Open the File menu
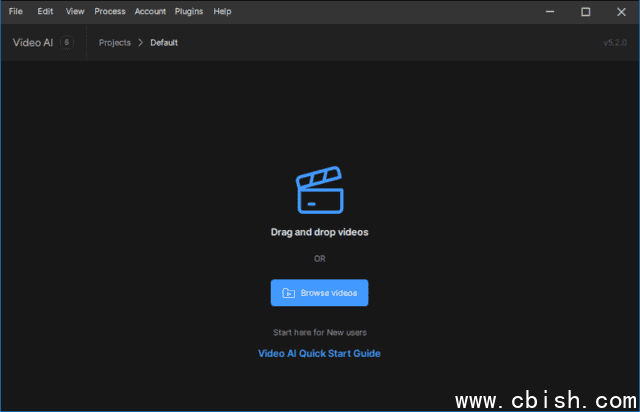The image size is (640, 412). click(15, 11)
